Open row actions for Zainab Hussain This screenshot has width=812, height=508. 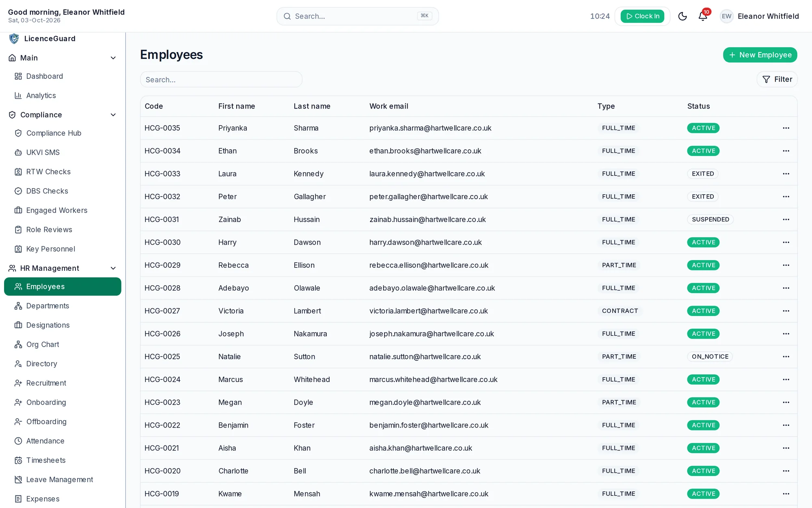[x=786, y=219]
